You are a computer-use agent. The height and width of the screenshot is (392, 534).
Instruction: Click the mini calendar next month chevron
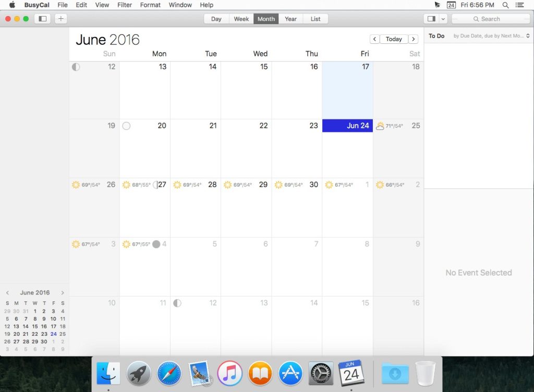click(63, 293)
